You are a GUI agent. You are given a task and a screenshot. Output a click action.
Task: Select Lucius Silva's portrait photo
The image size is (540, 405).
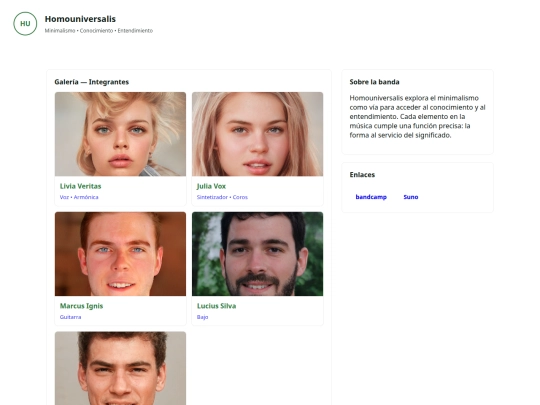(257, 254)
